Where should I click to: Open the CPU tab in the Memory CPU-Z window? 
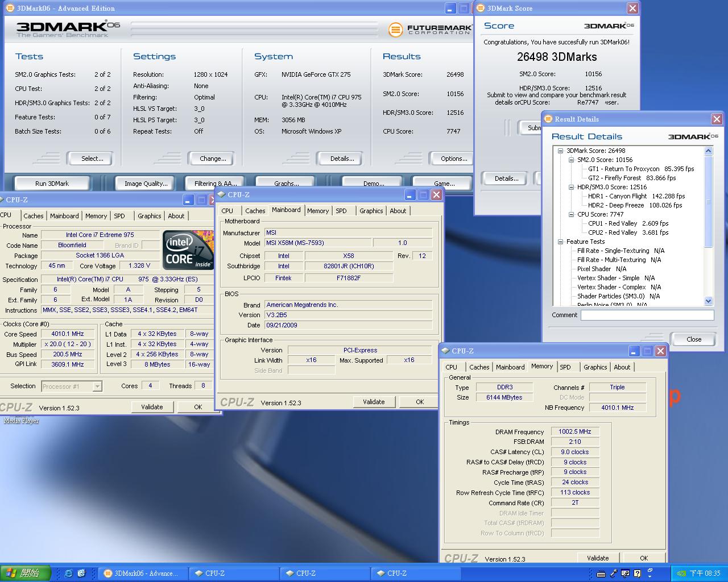tap(452, 367)
